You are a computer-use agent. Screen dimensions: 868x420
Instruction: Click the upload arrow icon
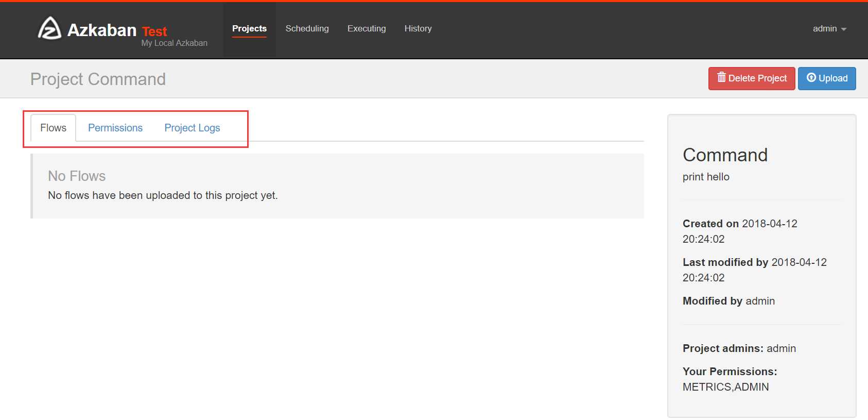click(811, 77)
